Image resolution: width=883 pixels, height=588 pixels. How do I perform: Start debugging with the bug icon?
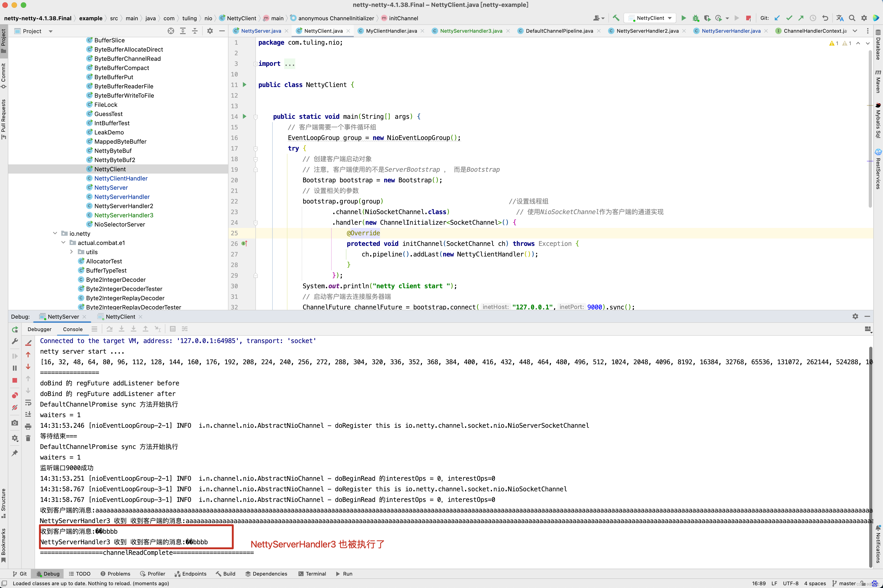[x=696, y=18]
